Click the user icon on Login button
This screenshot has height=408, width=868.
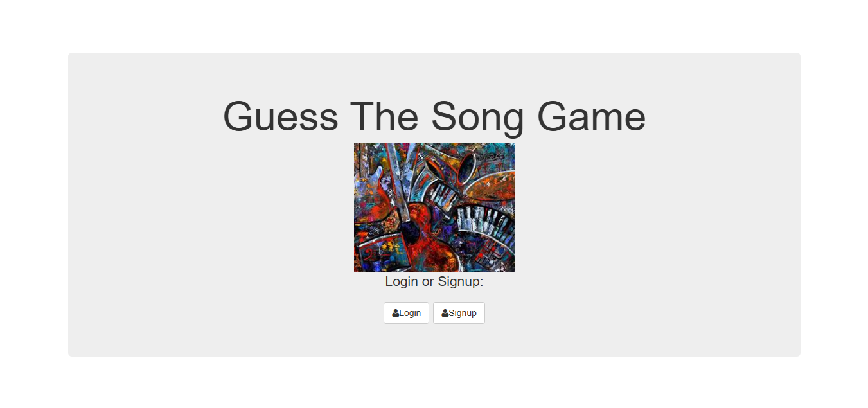pos(396,314)
